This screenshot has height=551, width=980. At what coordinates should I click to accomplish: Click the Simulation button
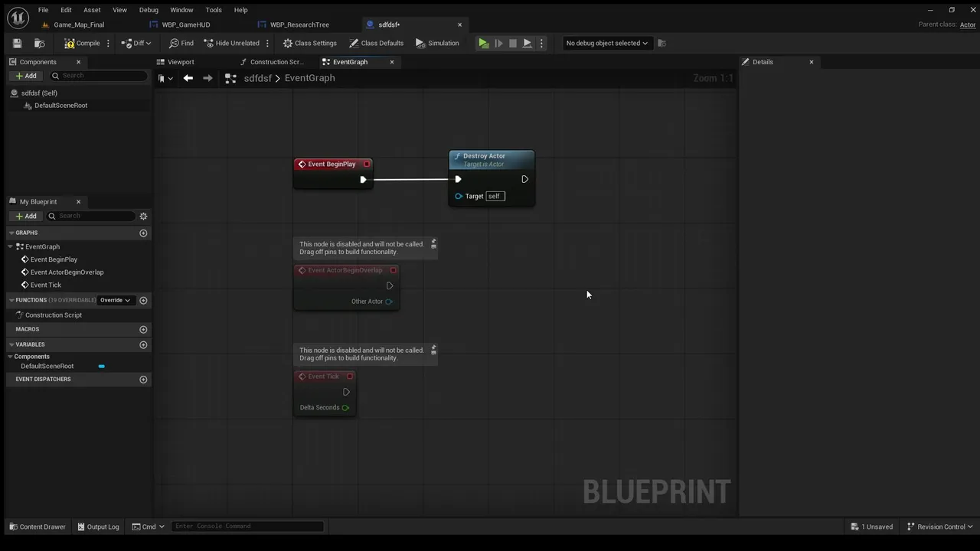tap(437, 44)
